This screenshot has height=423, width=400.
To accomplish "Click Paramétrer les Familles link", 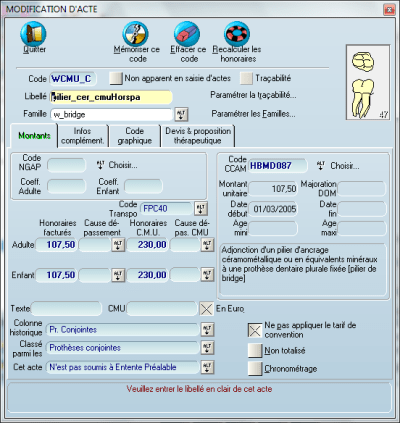I will 253,114.
